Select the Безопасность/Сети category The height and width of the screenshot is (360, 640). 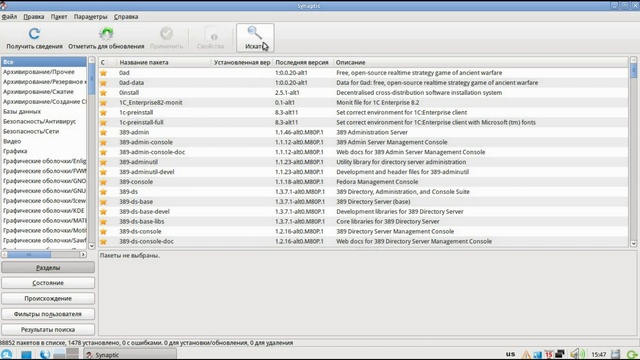point(44,131)
